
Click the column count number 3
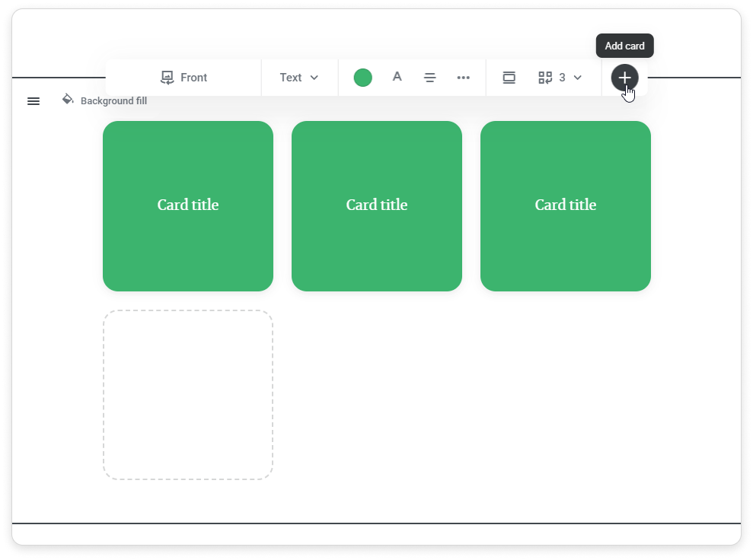(x=562, y=78)
